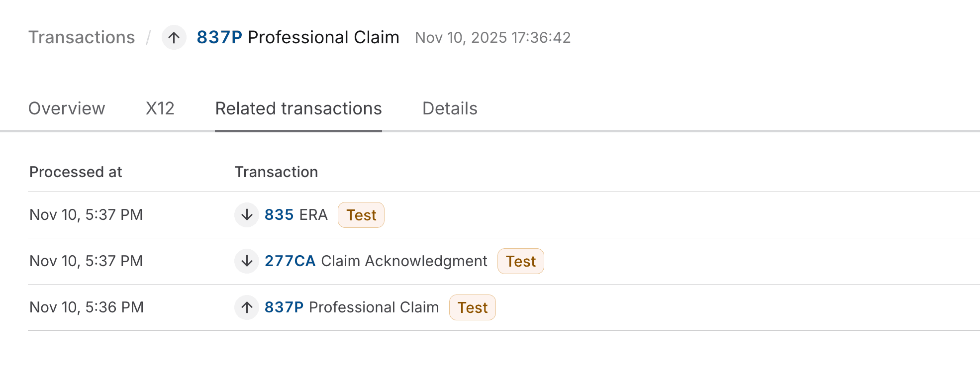Open the 277CA transaction link
The image size is (980, 389).
[x=290, y=261]
